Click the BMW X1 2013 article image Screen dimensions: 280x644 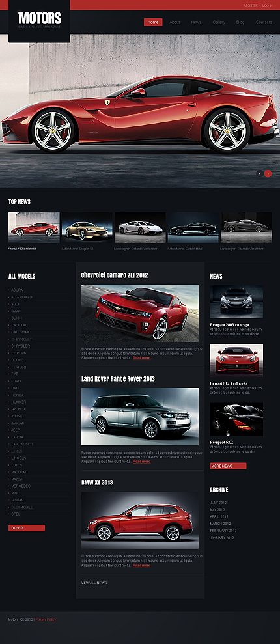(x=140, y=520)
